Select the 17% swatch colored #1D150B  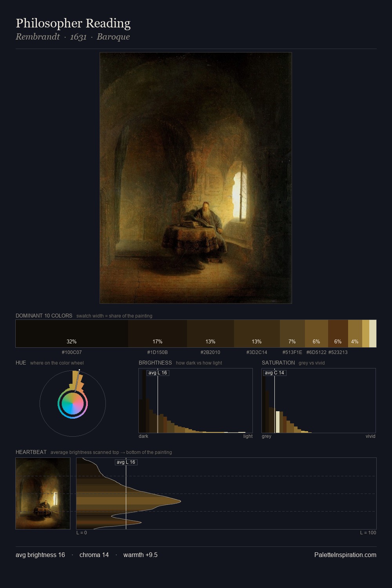[158, 334]
